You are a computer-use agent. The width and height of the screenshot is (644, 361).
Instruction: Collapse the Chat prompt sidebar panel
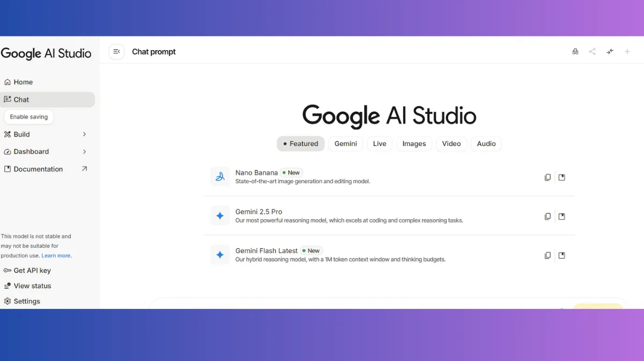tap(116, 52)
